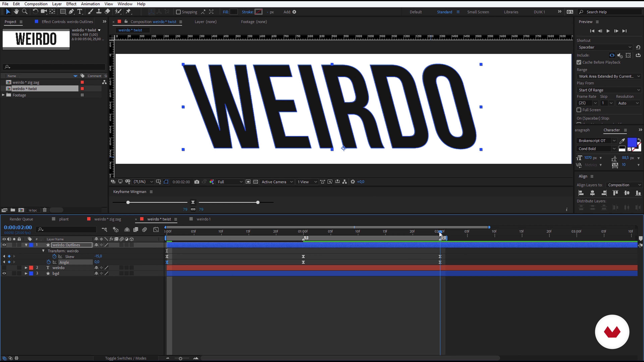Viewport: 644px width, 362px height.
Task: Select the Clone Stamp tool
Action: 99,12
